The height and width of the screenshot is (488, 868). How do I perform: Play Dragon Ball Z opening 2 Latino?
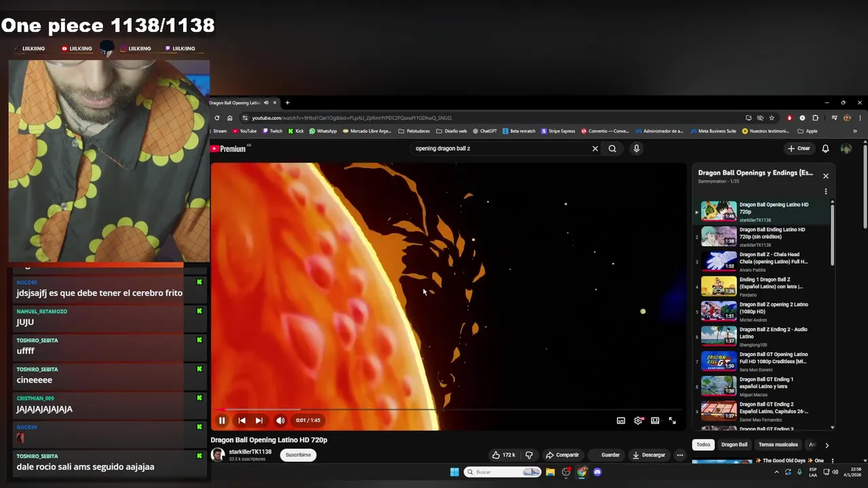pyautogui.click(x=763, y=312)
